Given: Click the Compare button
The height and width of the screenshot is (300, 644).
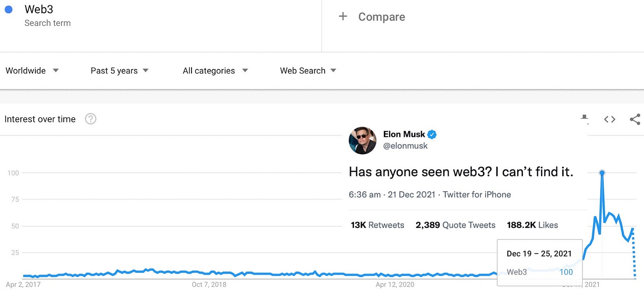Looking at the screenshot, I should [x=372, y=17].
